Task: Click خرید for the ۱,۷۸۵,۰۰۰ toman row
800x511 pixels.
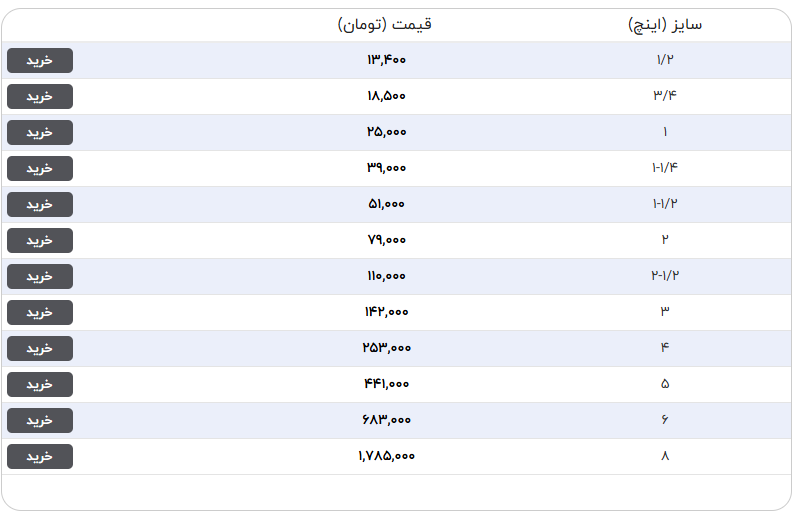Action: 40,456
